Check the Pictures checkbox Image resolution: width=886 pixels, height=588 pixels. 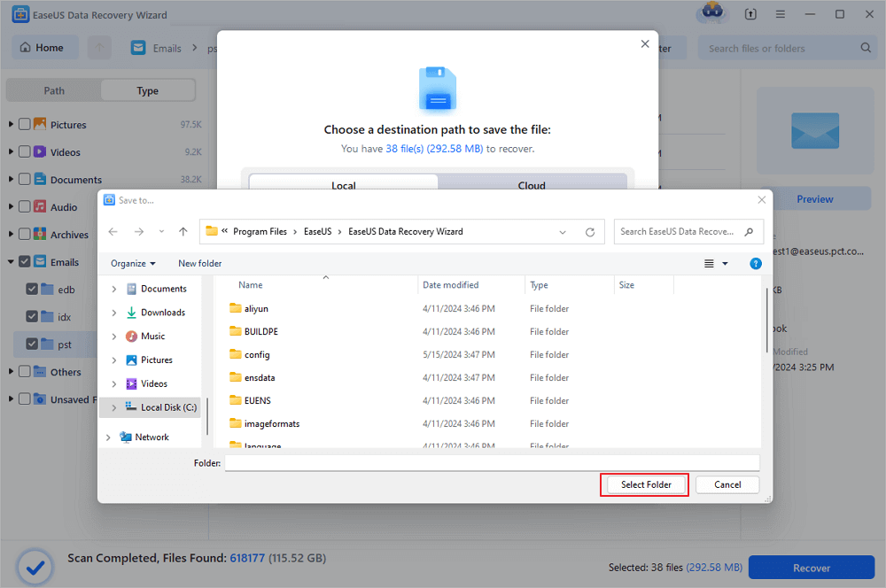(x=24, y=124)
